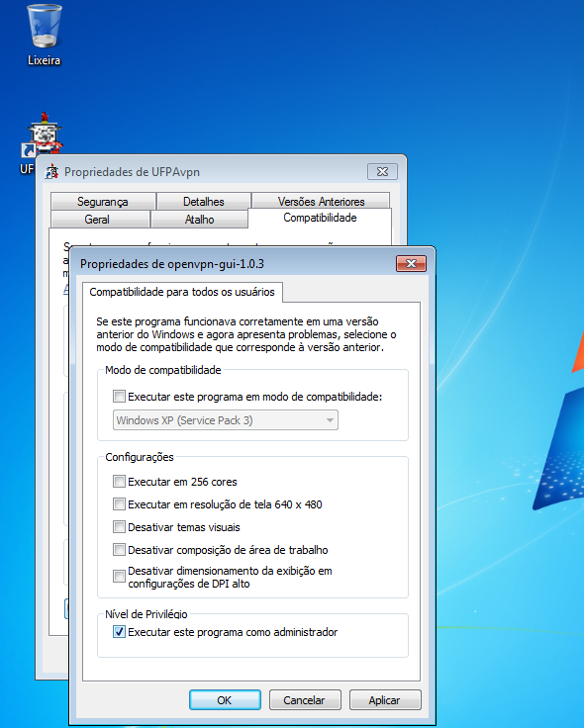The height and width of the screenshot is (728, 584).
Task: Close the openvpn-gui-1.0.3 properties dialog
Action: point(411,263)
